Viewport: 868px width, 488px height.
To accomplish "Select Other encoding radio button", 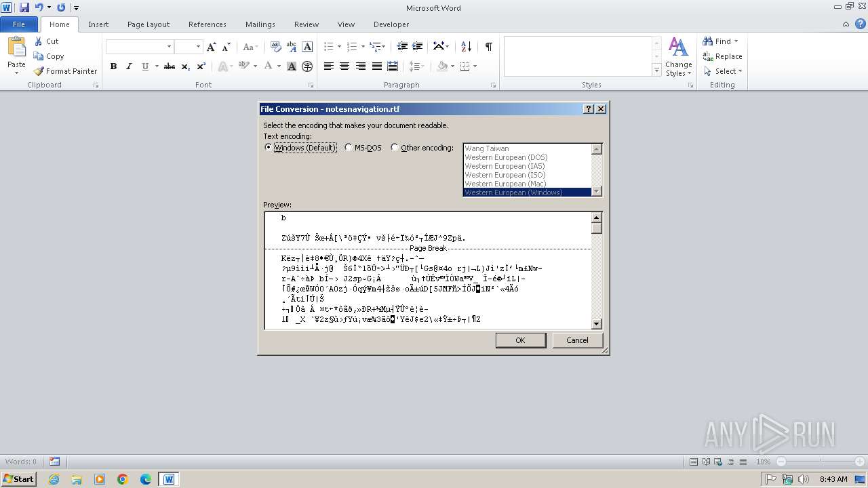I will click(395, 147).
